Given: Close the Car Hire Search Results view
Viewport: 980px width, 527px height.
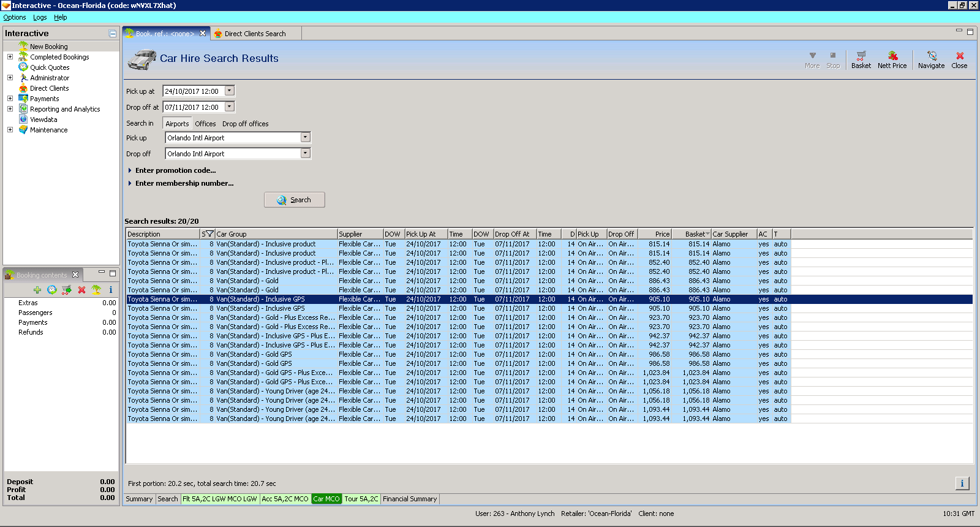Looking at the screenshot, I should point(959,59).
